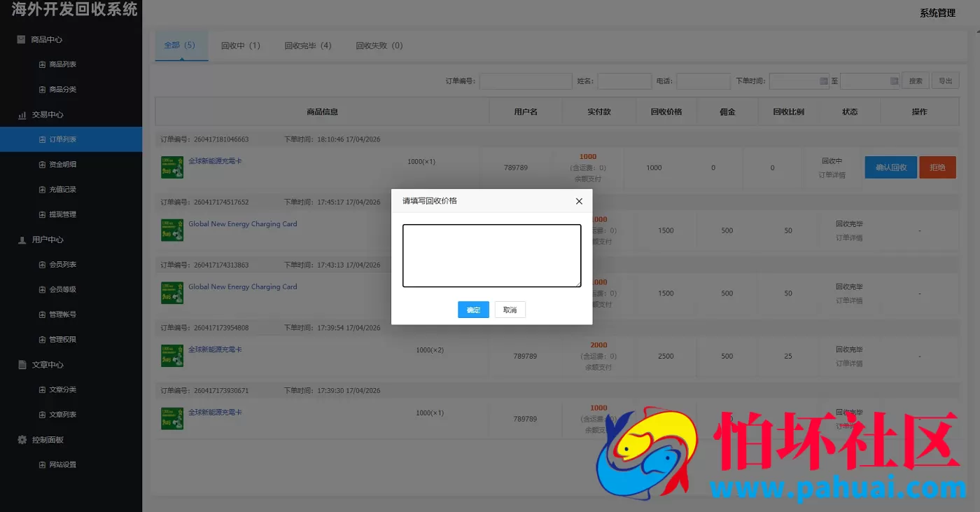Open 商品列表 in the sidebar
This screenshot has height=512, width=980.
point(62,64)
